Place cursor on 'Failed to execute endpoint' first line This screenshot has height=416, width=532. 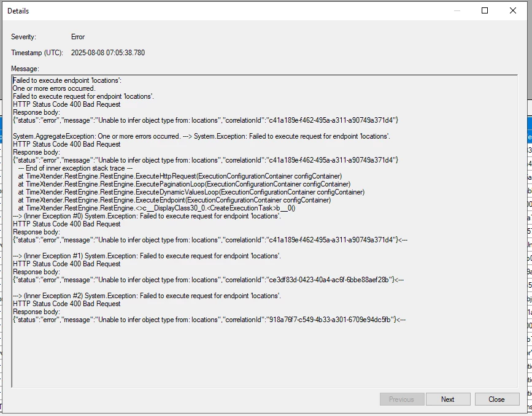pos(67,80)
